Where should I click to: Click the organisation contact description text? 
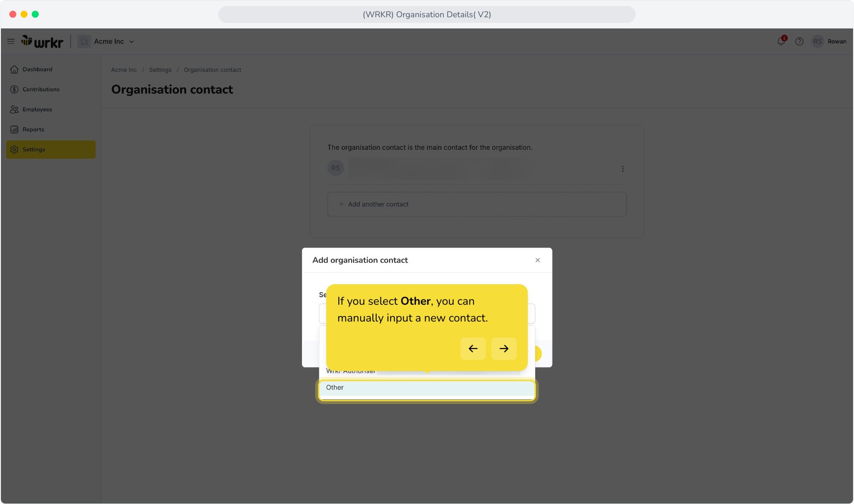point(430,147)
